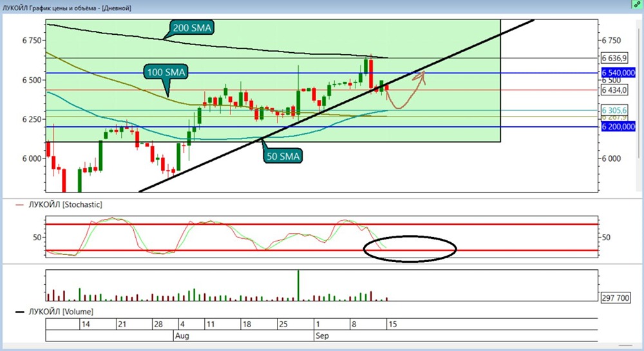Click date 11 on the time axis
Screen dimensions: 644x351
pos(211,324)
